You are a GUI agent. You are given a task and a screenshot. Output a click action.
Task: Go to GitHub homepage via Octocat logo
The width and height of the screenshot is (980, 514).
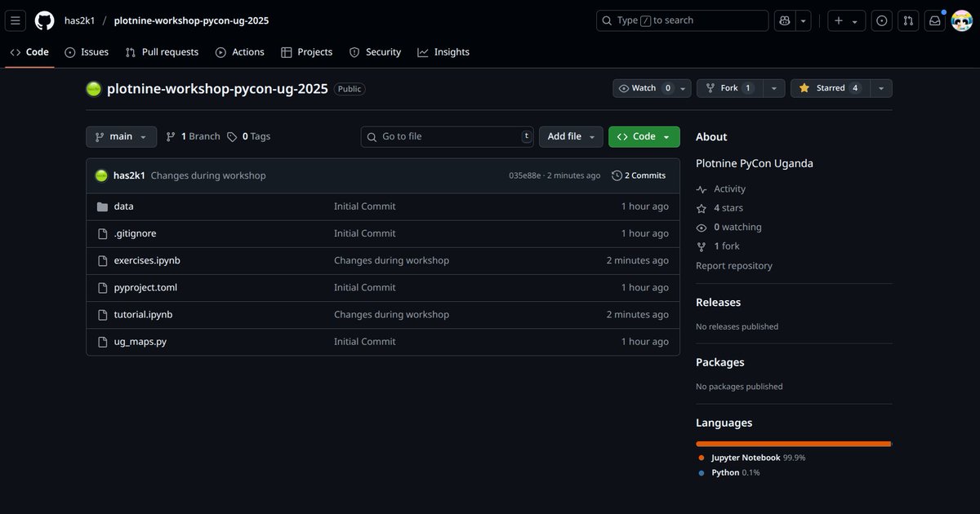click(44, 20)
